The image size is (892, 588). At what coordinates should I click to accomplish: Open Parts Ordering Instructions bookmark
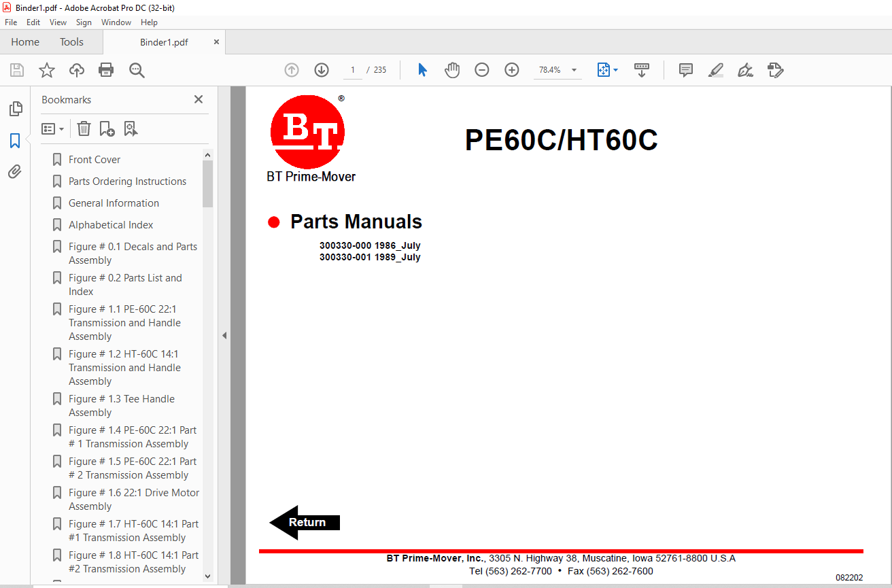pos(127,181)
